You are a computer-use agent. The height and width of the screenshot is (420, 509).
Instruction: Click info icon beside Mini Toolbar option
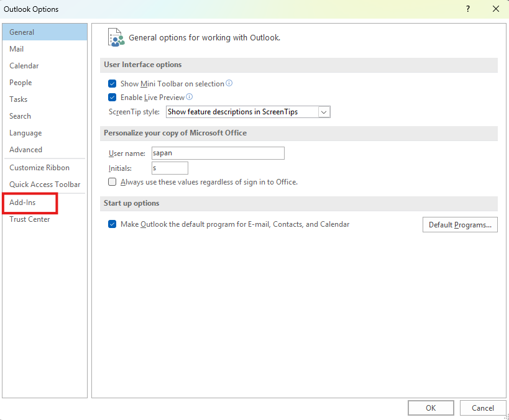tap(229, 83)
